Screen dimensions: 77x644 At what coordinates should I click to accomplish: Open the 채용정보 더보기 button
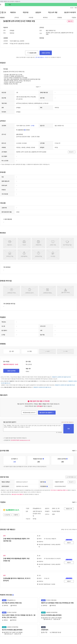69,509
